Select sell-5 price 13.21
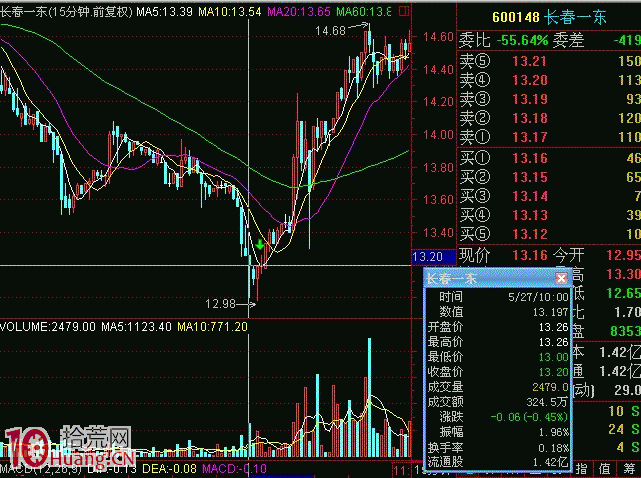Viewport: 641px width, 478px height. click(529, 61)
